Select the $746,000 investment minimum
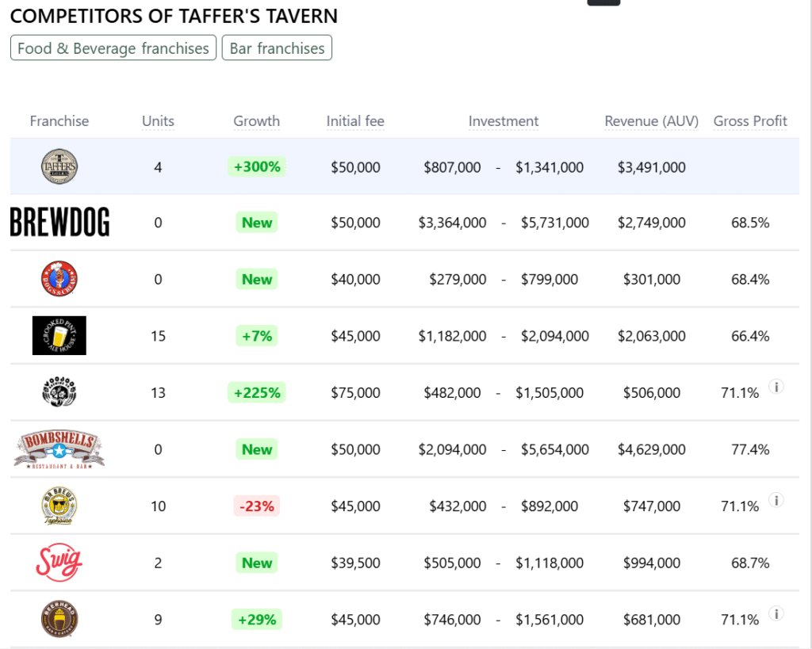This screenshot has height=649, width=812. [452, 620]
